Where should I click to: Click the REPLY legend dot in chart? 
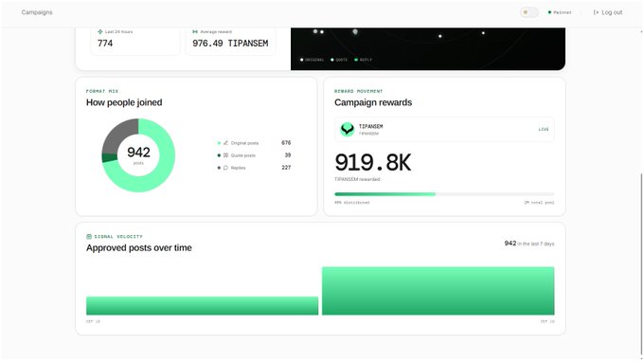(356, 60)
